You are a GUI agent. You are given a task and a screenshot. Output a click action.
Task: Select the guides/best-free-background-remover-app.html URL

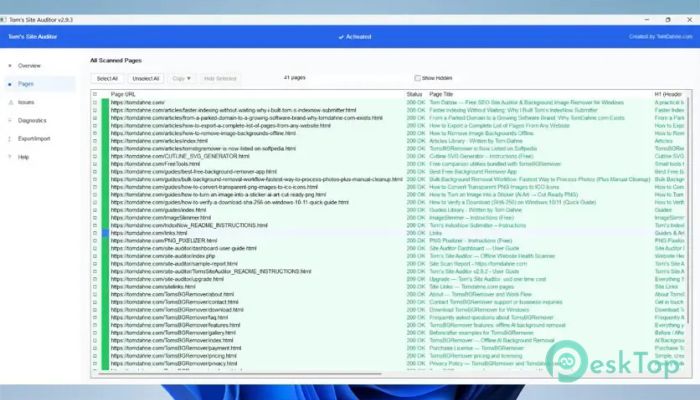pos(194,171)
